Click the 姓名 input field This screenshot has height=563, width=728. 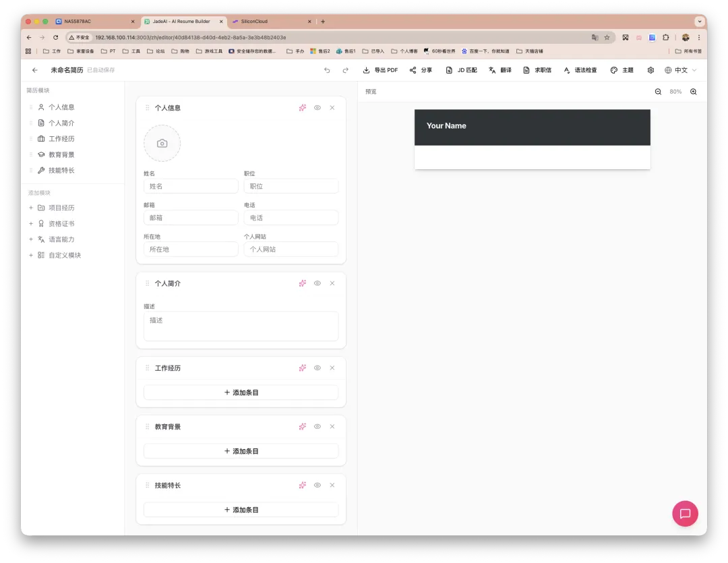[191, 186]
